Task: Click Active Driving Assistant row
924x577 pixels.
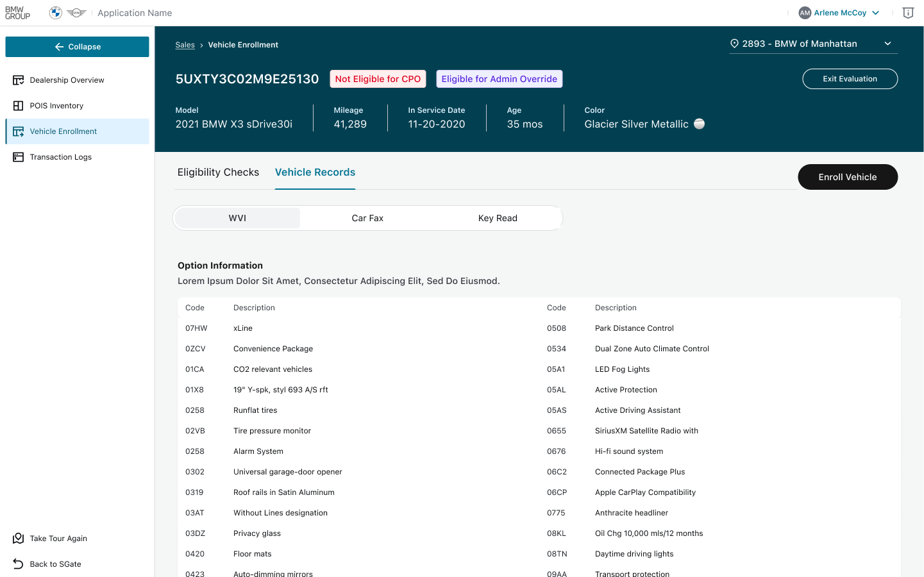Action: (720, 410)
